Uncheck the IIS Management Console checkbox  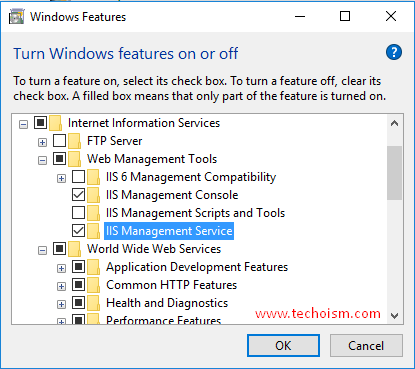point(78,195)
